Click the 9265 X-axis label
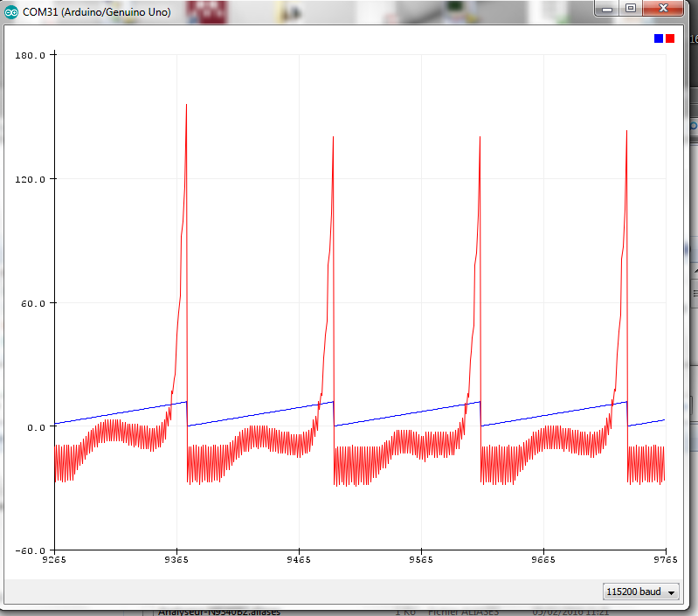 point(54,562)
